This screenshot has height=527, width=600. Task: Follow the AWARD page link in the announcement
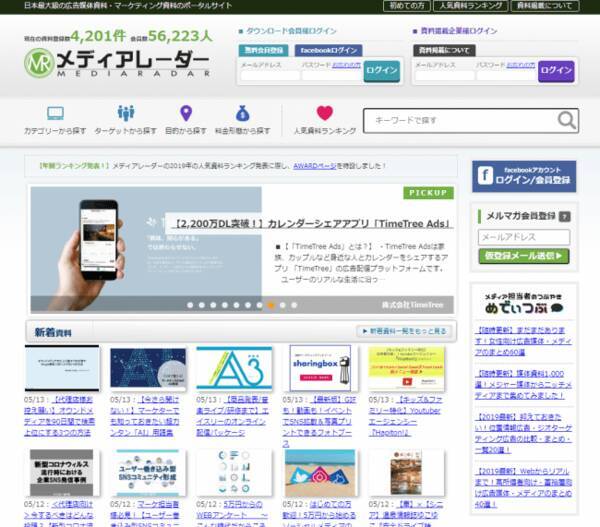pos(315,166)
